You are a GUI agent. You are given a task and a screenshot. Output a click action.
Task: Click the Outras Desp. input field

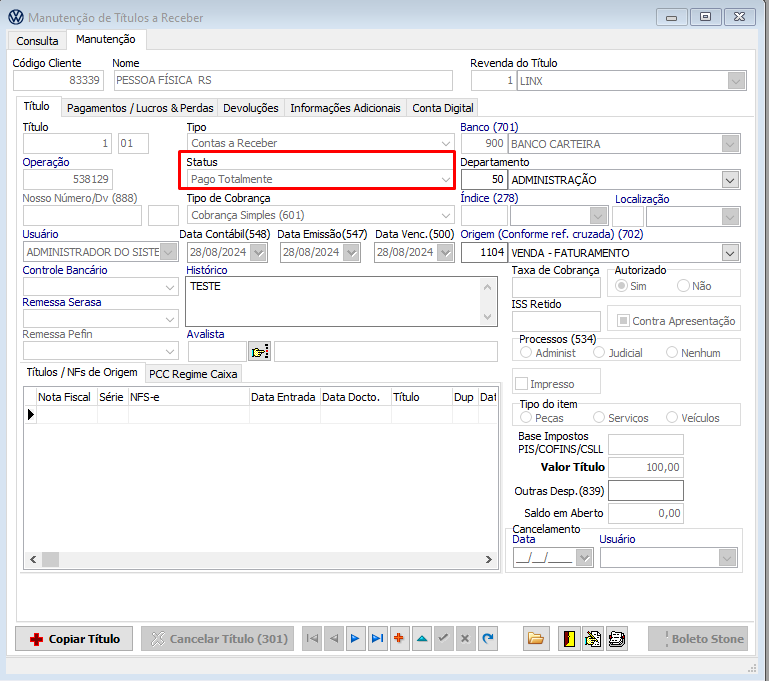[646, 491]
